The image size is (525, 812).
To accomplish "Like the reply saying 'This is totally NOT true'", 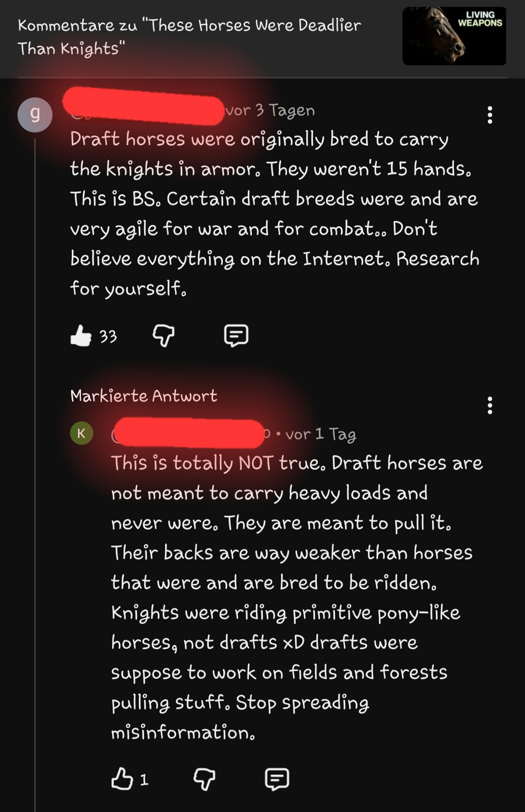I will coord(122,779).
